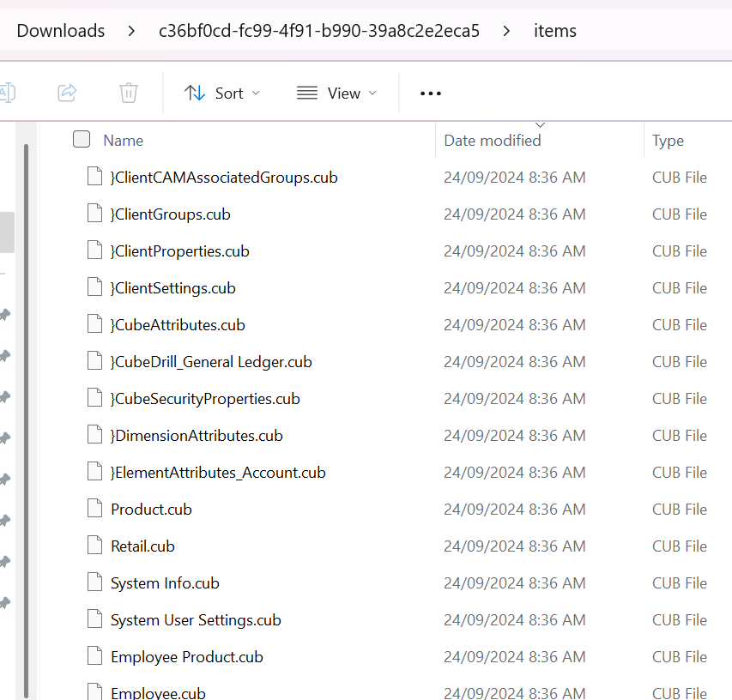Click file icon of }CubeAttributes.cub
The width and height of the screenshot is (732, 700).
tap(94, 324)
